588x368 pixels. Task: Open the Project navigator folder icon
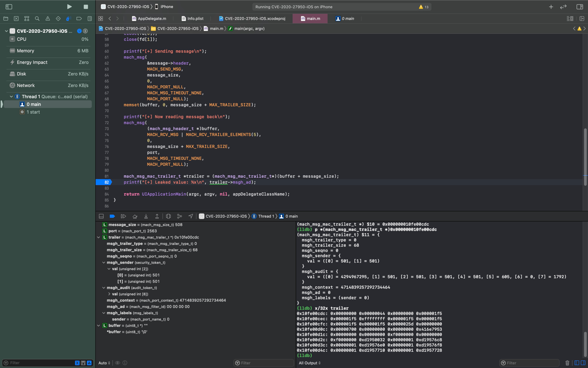[x=6, y=19]
